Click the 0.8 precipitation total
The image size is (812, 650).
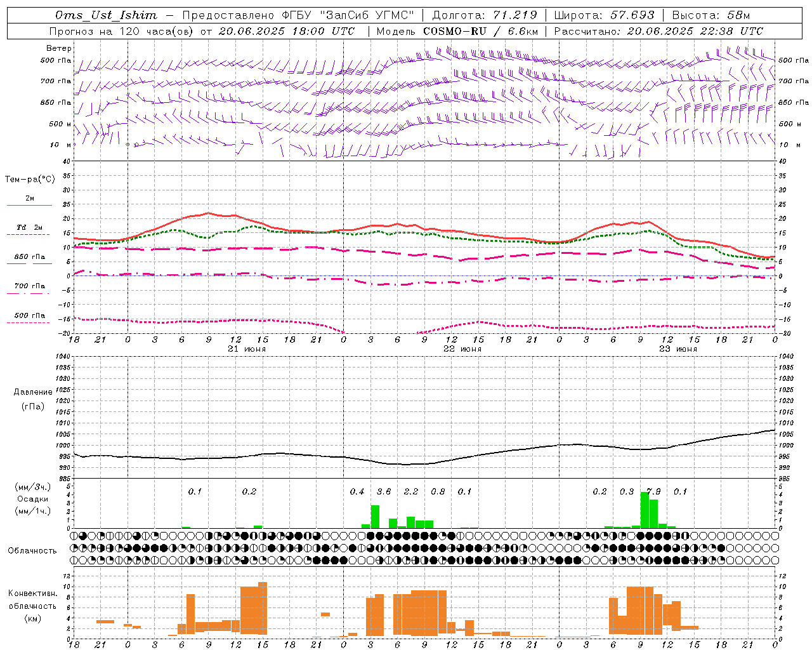tap(438, 492)
